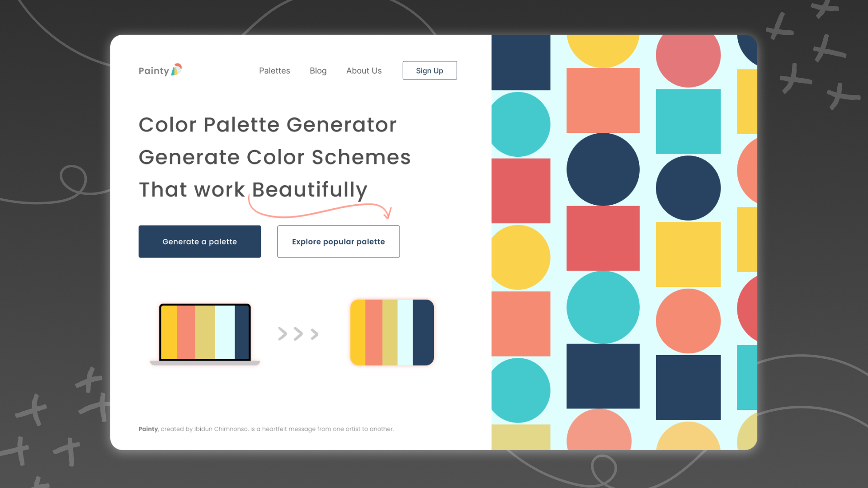
Task: Click the Explore popular palette button
Action: [x=338, y=241]
